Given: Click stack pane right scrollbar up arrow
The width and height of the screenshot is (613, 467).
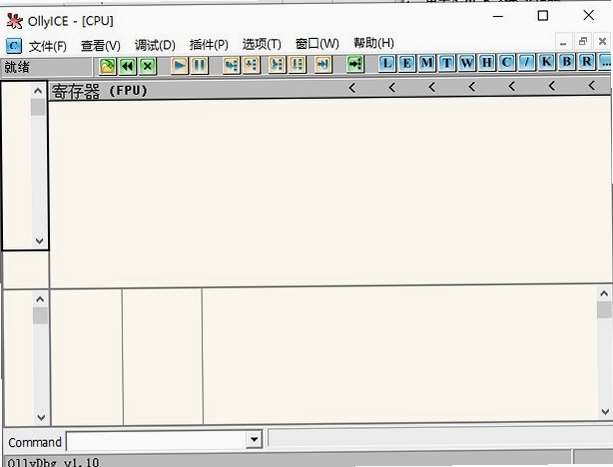Looking at the screenshot, I should click(x=604, y=293).
